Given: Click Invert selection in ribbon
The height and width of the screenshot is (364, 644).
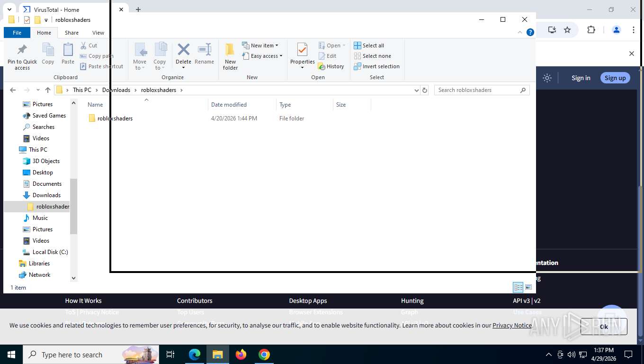Looking at the screenshot, I should tap(376, 66).
